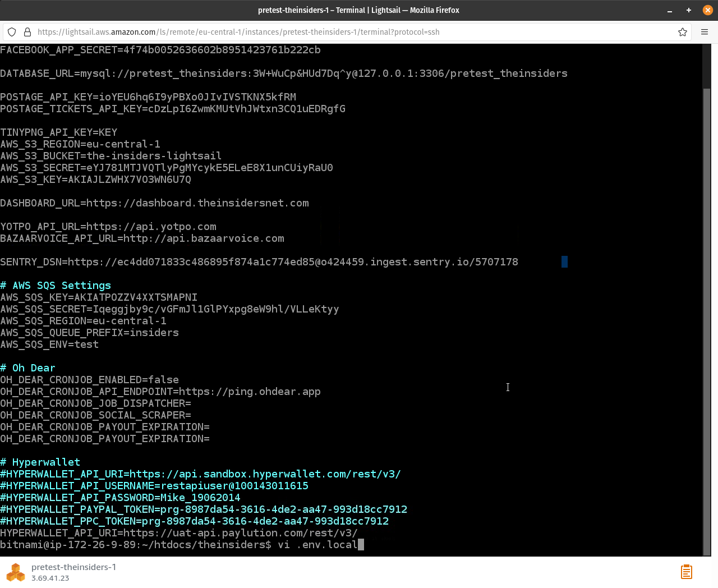Viewport: 718px width, 588px height.
Task: Click the HYPERWALLET_API_URI uat-api line
Action: 179,533
